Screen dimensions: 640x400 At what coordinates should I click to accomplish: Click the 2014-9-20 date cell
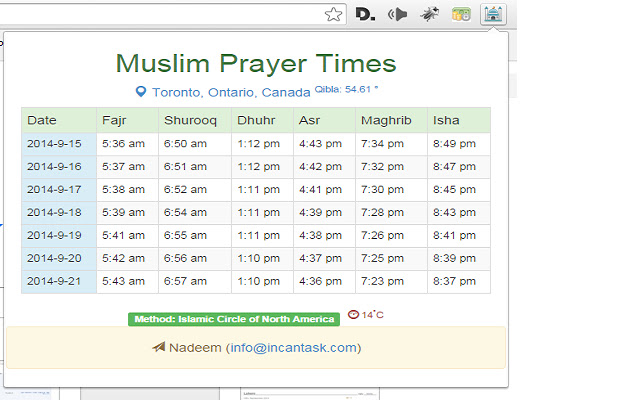click(59, 258)
